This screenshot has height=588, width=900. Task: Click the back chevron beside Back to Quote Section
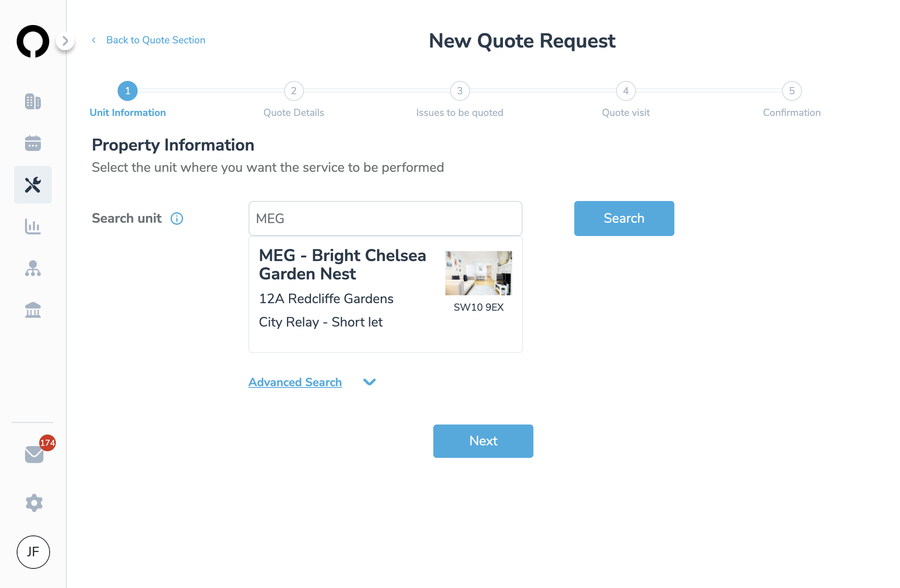click(94, 40)
